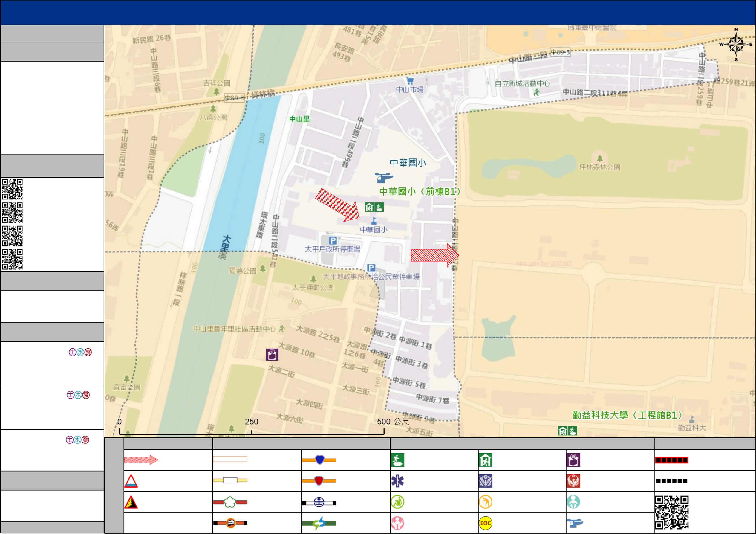Click the 中山市場 label
Image resolution: width=756 pixels, height=534 pixels.
[x=410, y=89]
